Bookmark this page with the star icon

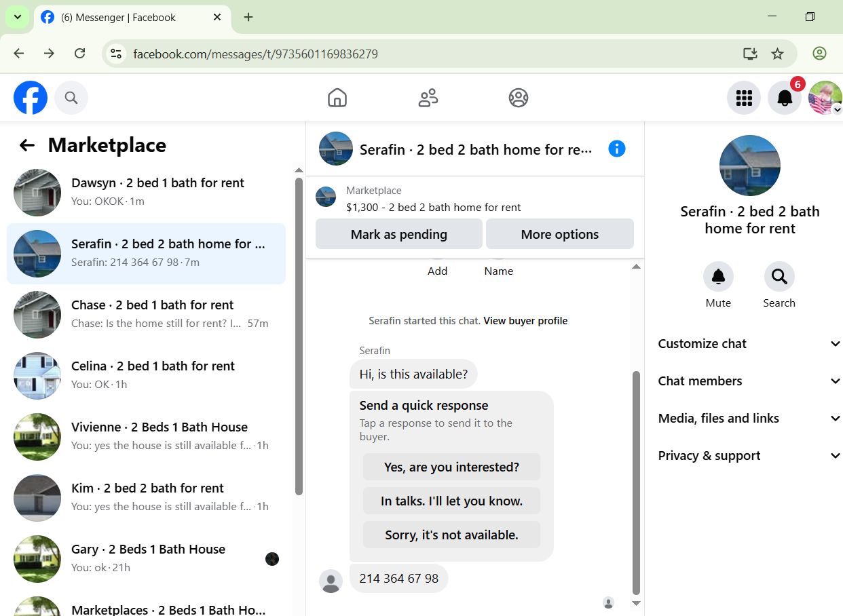click(778, 54)
